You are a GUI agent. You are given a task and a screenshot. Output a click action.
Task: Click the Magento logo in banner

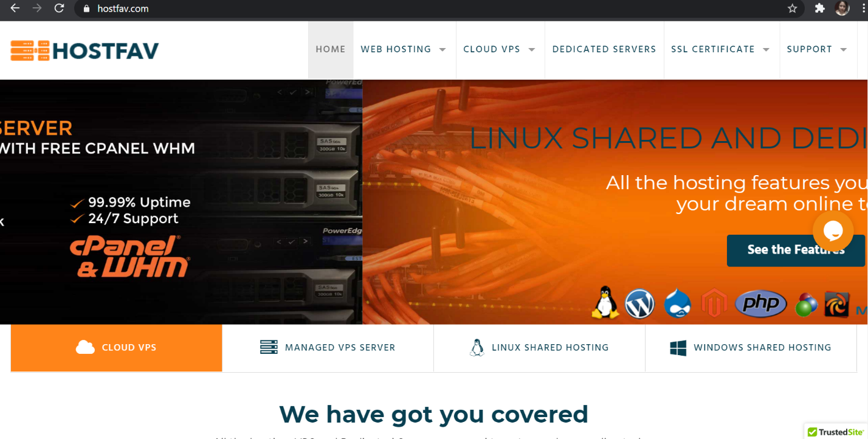click(x=714, y=303)
